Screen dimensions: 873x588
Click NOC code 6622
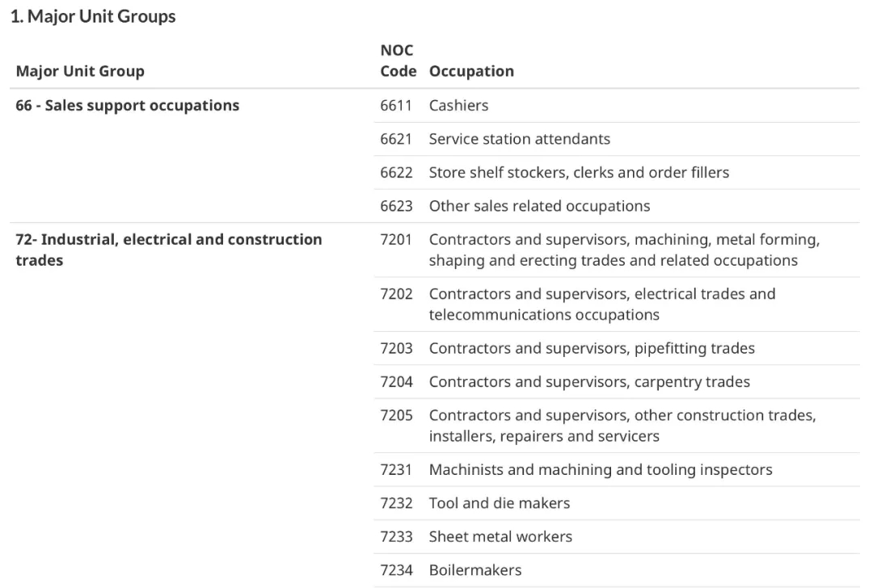[x=396, y=172]
